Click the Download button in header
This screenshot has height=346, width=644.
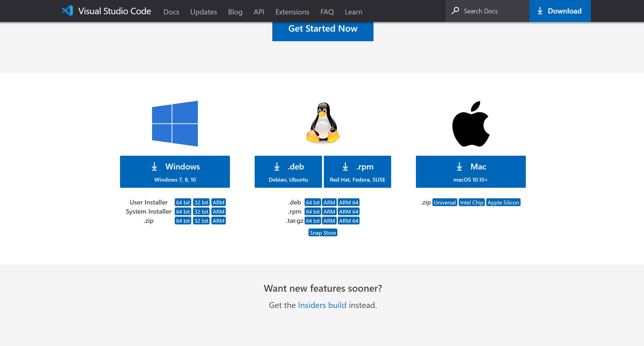coord(560,11)
